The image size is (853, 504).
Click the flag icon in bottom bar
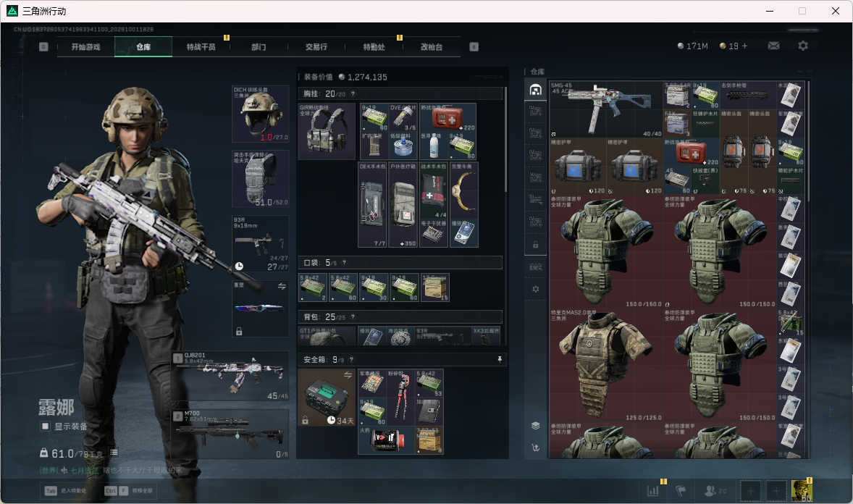pyautogui.click(x=681, y=491)
